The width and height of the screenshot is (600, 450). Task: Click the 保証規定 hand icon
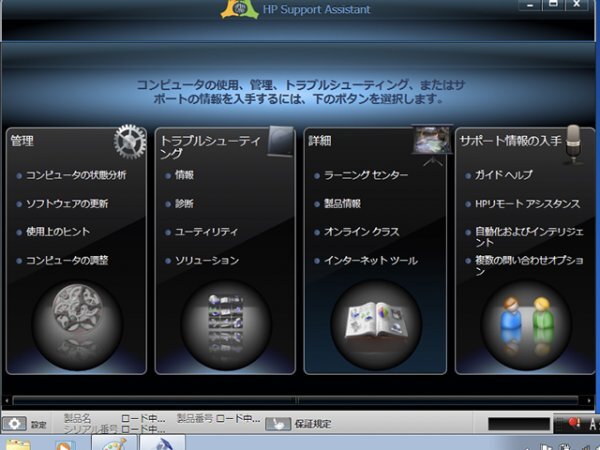(x=278, y=424)
